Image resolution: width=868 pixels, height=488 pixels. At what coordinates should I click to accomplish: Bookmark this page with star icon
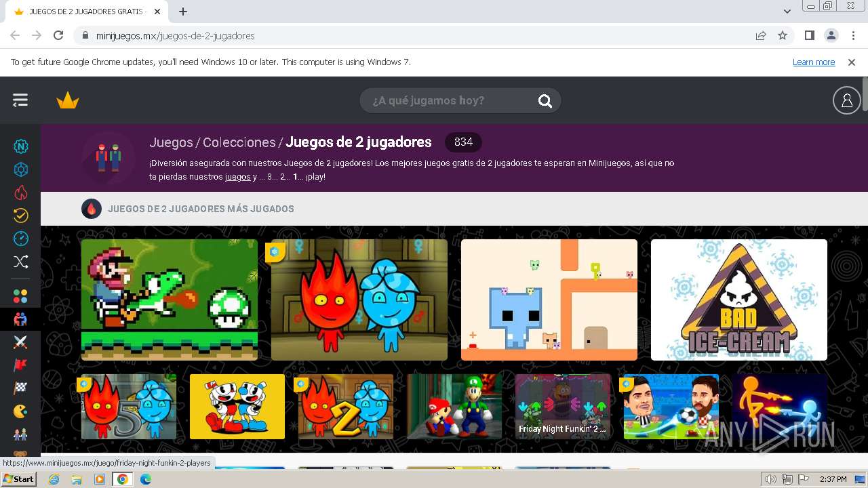(783, 35)
